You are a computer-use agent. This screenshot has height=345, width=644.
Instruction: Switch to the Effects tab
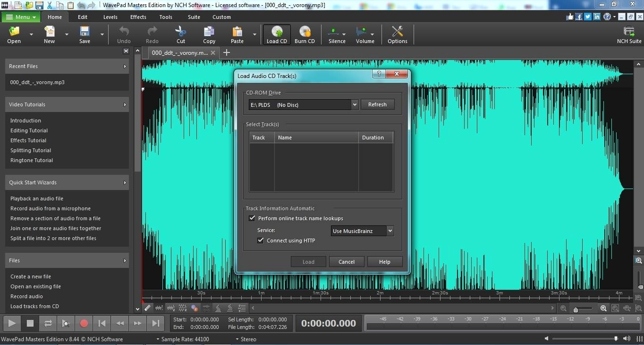[138, 17]
